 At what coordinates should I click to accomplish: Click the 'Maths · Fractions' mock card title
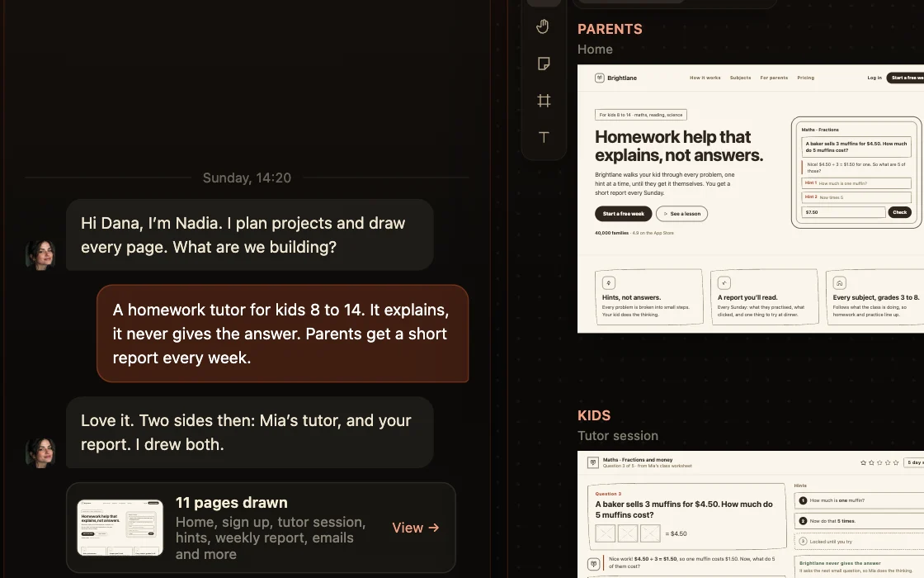[x=820, y=130]
